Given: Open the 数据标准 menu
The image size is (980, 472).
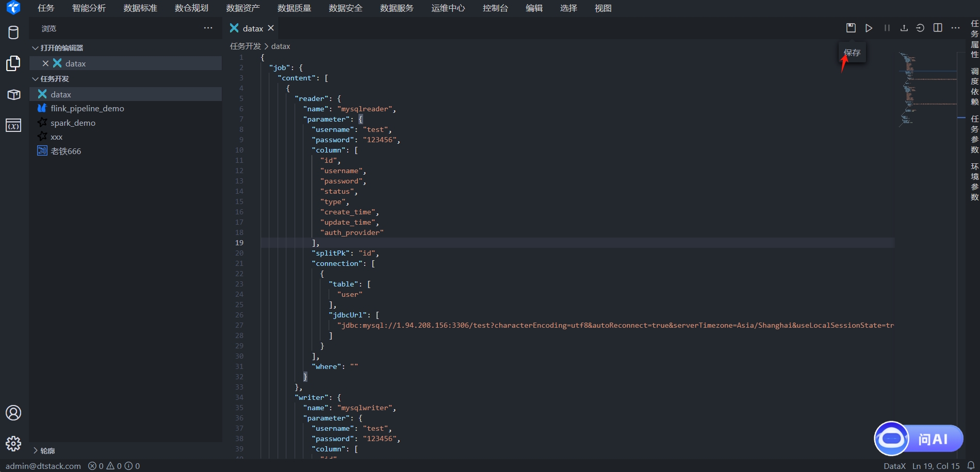Looking at the screenshot, I should click(x=140, y=8).
